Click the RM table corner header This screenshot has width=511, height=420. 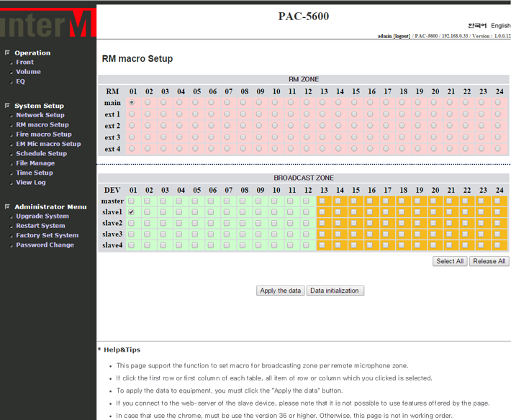pyautogui.click(x=112, y=91)
